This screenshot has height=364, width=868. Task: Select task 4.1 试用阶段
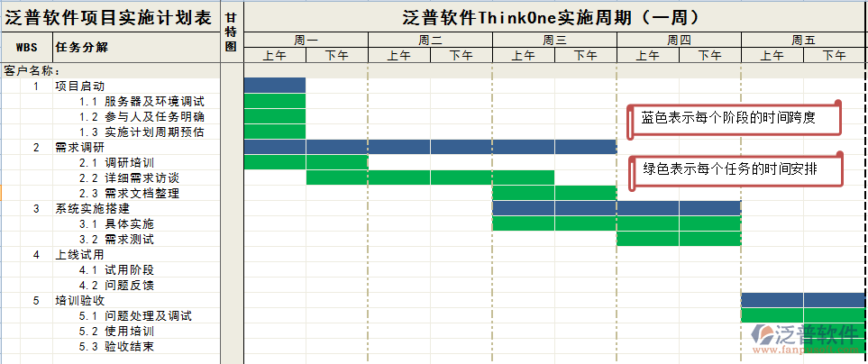(x=116, y=270)
